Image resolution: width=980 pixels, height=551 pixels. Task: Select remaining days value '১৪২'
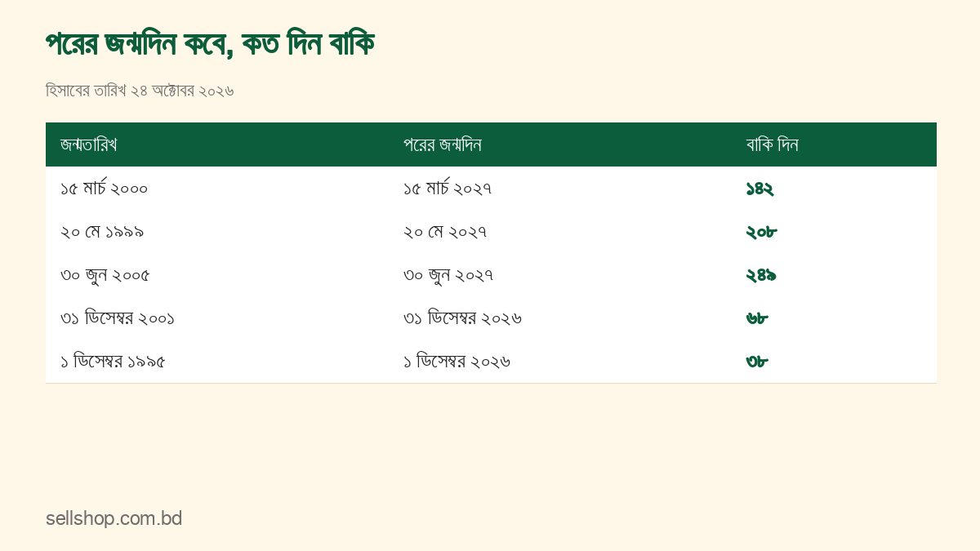pos(759,189)
